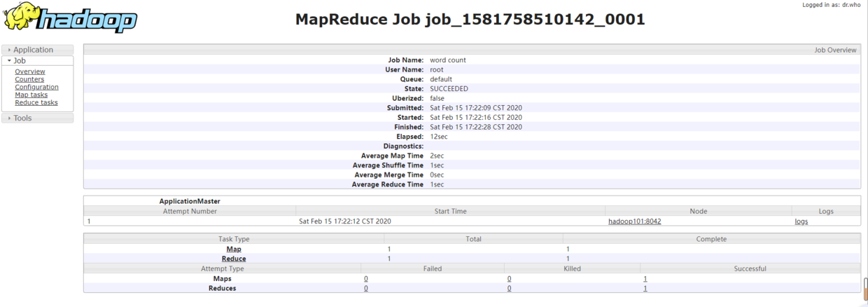Collapse the Job sidebar section
868x307 pixels.
tap(38, 61)
